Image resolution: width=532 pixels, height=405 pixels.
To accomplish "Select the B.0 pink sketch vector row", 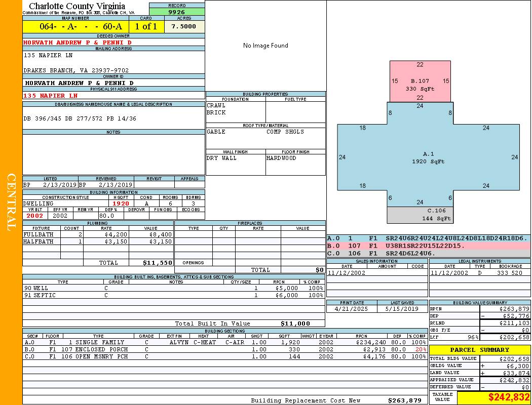I will [x=429, y=246].
